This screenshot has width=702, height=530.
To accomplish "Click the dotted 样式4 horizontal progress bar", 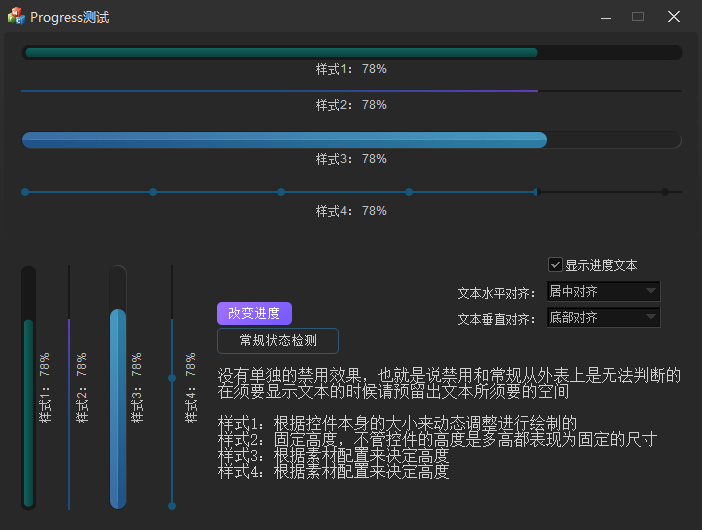I will [351, 192].
